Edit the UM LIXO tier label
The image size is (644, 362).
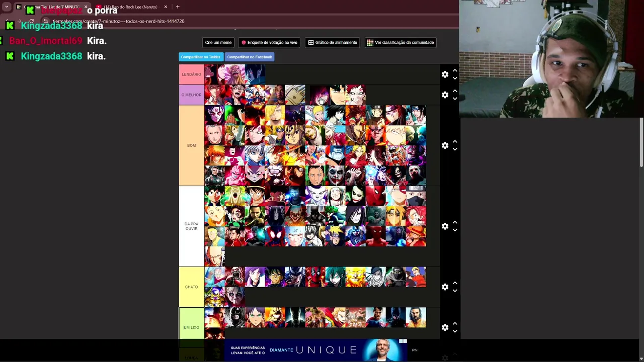[x=192, y=327]
